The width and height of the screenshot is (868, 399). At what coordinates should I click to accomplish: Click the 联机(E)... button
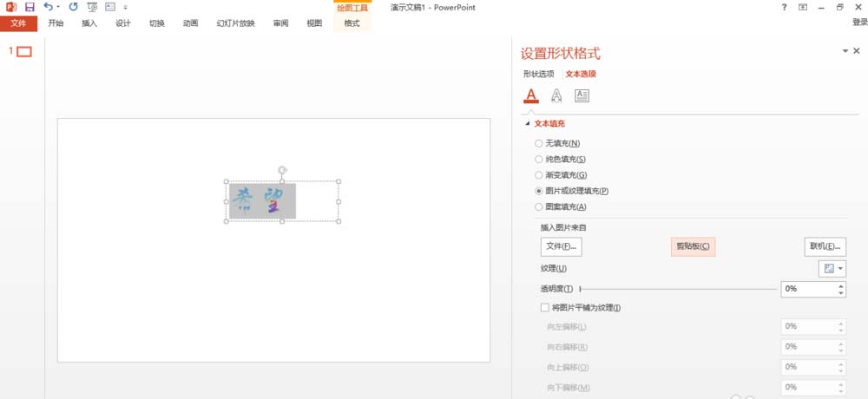[825, 246]
